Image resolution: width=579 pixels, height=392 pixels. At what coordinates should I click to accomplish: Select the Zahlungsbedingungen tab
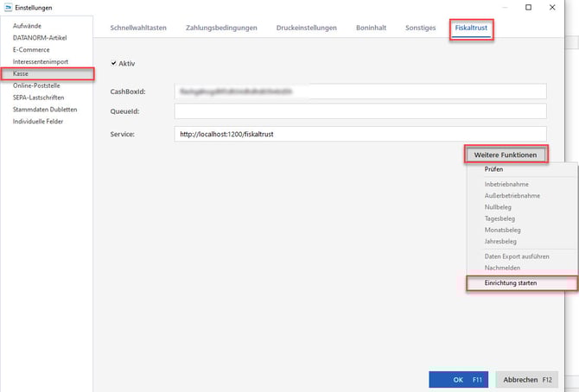[x=221, y=28]
